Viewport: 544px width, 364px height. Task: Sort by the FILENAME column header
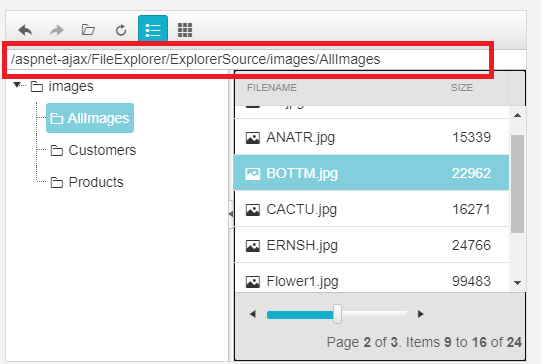tap(272, 87)
